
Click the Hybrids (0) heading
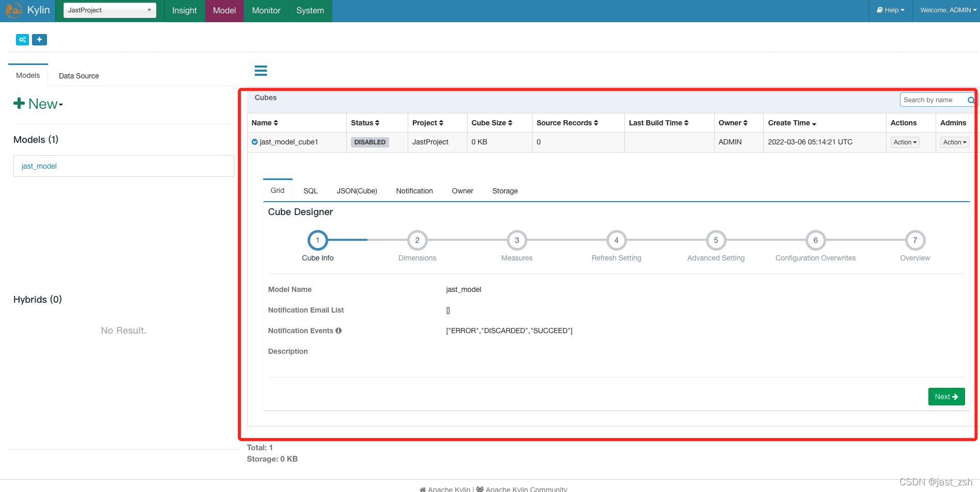[x=38, y=300]
